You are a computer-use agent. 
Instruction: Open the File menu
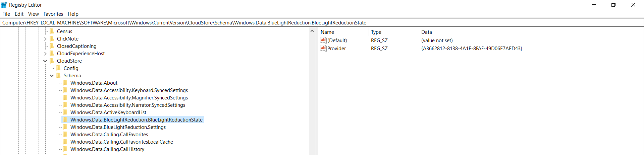pos(6,14)
